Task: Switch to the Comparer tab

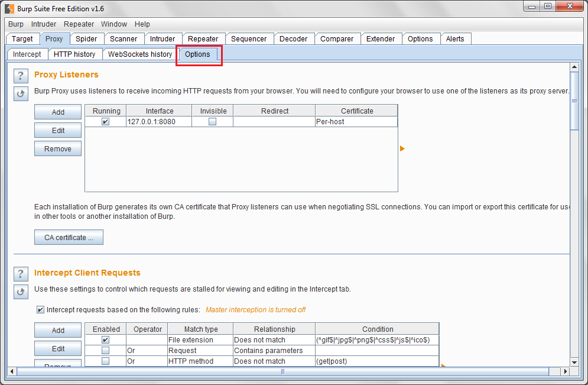Action: tap(337, 38)
